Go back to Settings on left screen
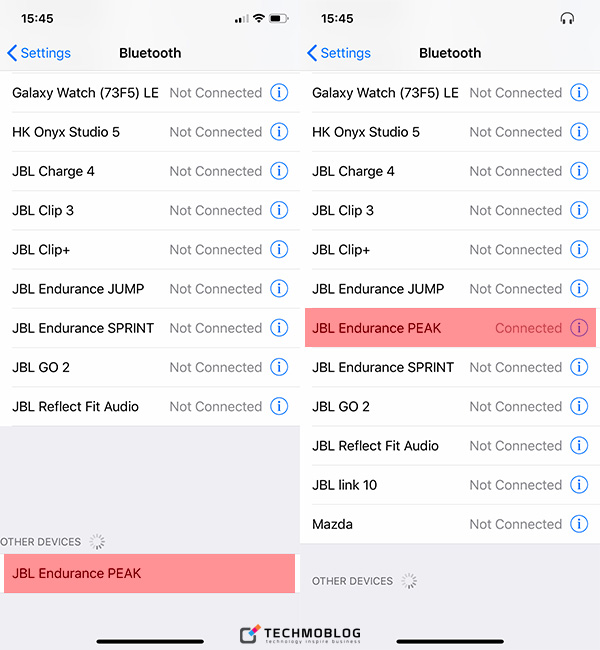Viewport: 600px width, 650px height. (x=39, y=53)
